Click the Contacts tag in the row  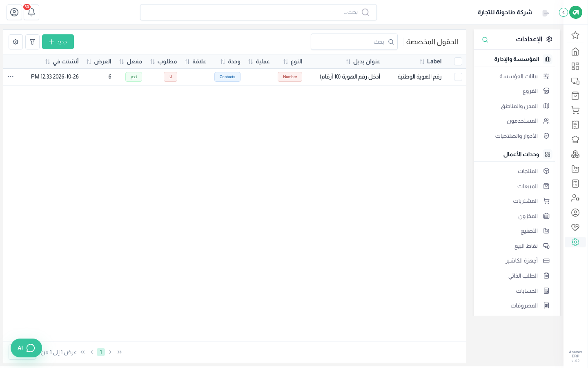pyautogui.click(x=227, y=77)
